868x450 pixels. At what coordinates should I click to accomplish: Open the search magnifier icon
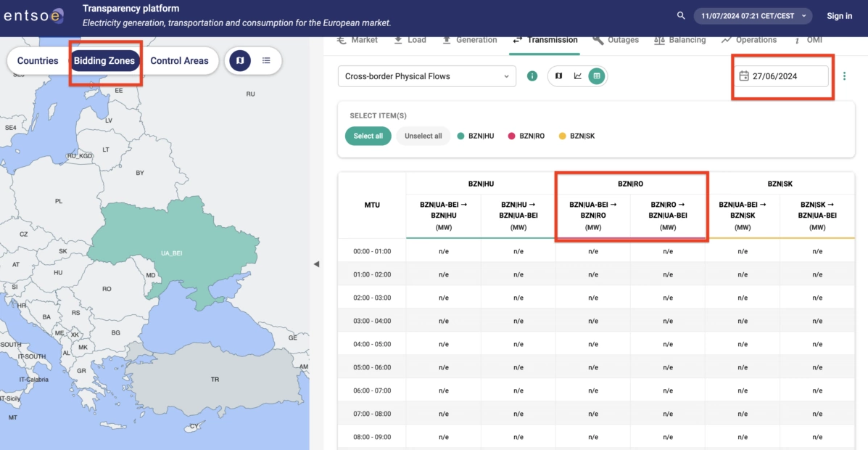[681, 15]
